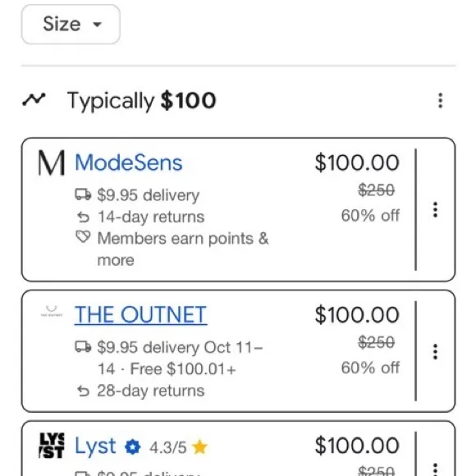Click the 14-day returns arrow icon
This screenshot has height=476, width=476.
coord(83,217)
